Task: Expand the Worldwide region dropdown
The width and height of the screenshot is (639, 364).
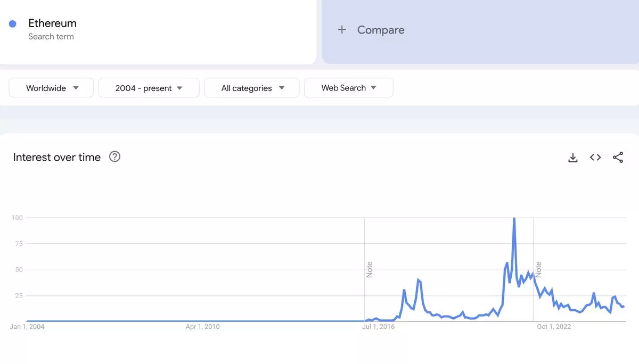Action: point(51,88)
